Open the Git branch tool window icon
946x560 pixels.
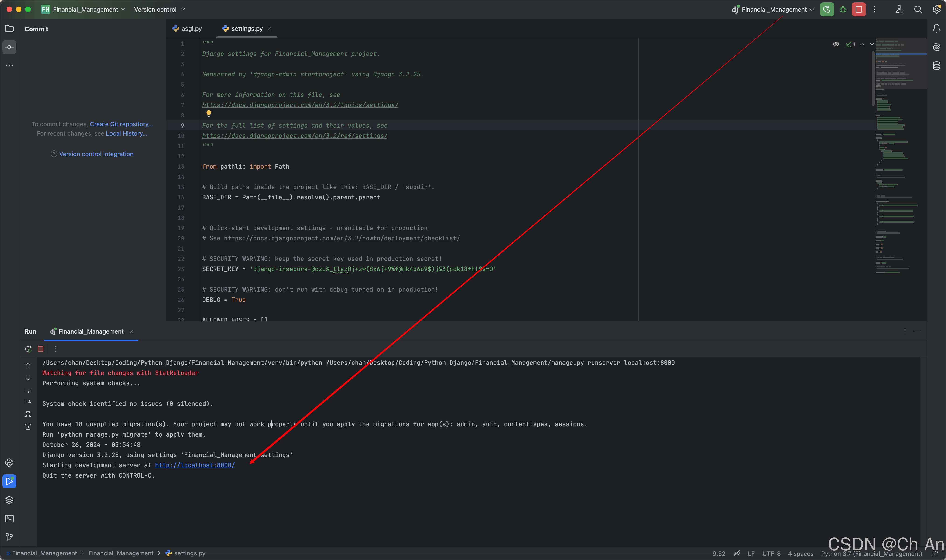pos(9,537)
